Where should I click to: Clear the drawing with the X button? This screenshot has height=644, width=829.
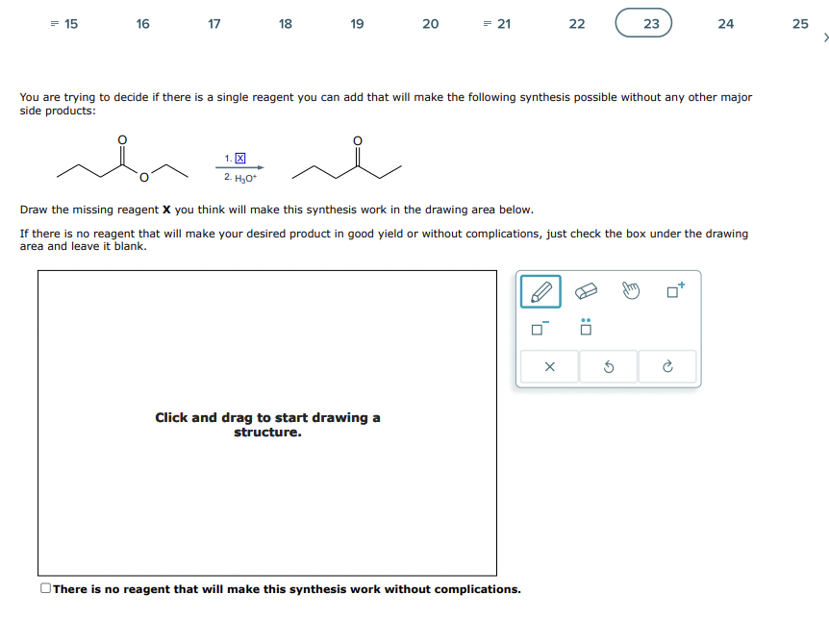pyautogui.click(x=548, y=366)
